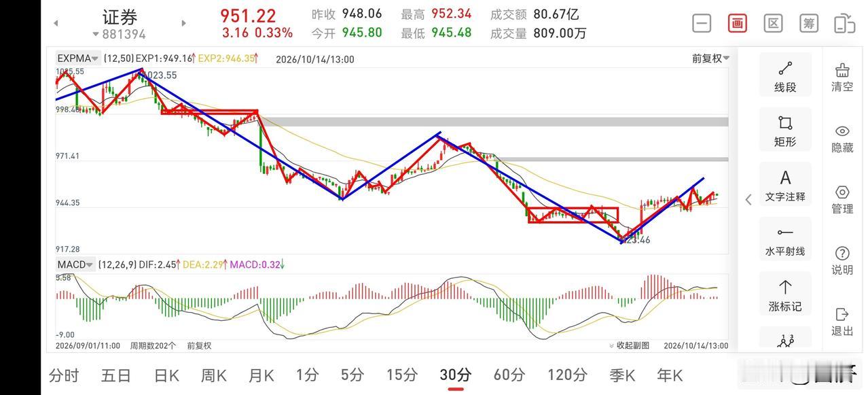
Task: Select the 5分 period tab
Action: pyautogui.click(x=352, y=375)
